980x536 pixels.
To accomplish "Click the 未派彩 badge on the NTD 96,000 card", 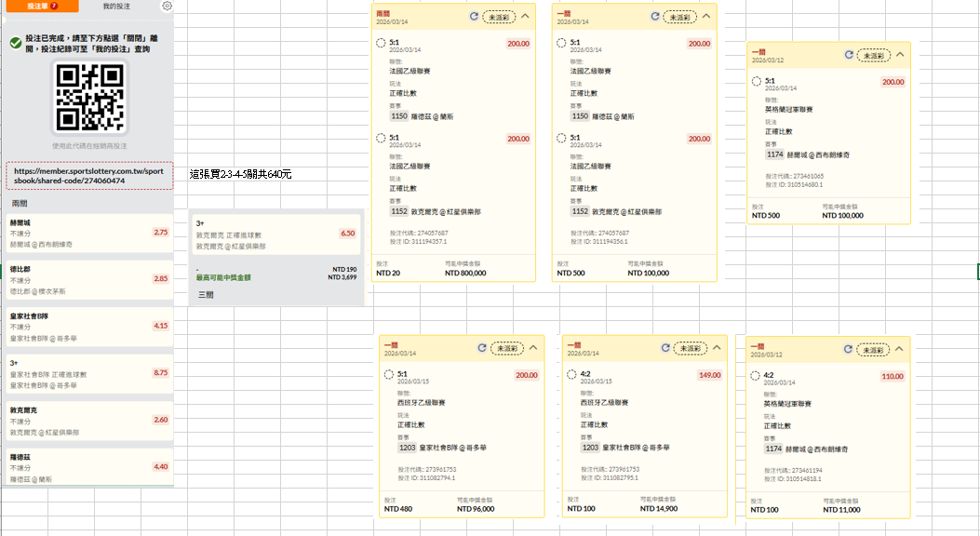I will click(x=507, y=349).
